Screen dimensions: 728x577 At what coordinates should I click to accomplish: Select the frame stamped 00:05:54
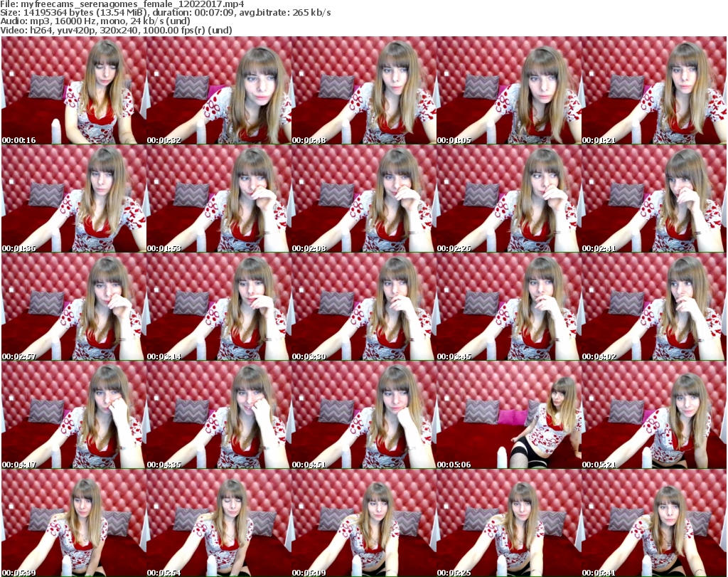click(219, 523)
